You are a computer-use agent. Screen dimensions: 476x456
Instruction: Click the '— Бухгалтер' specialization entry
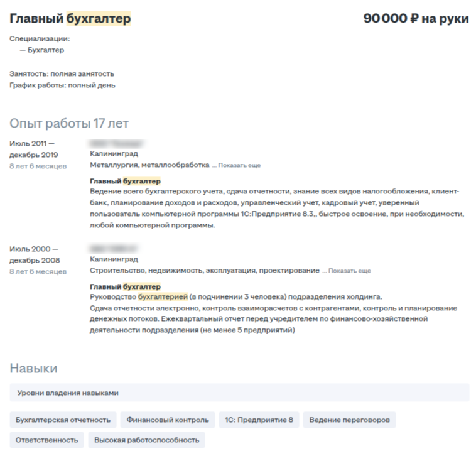pyautogui.click(x=42, y=50)
